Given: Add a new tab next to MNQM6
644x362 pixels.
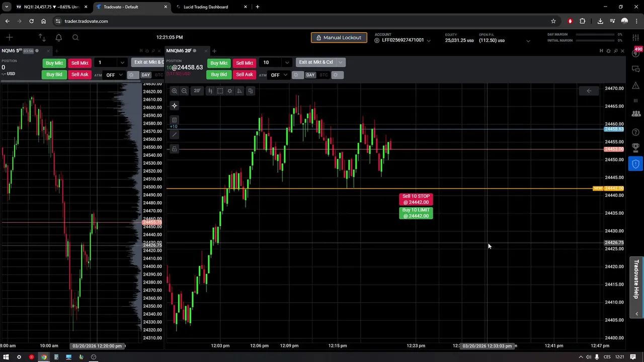Looking at the screenshot, I should (214, 51).
